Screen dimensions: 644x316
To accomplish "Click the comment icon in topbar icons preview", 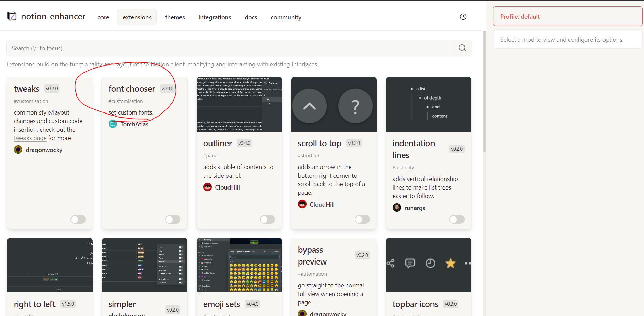I will click(x=410, y=263).
